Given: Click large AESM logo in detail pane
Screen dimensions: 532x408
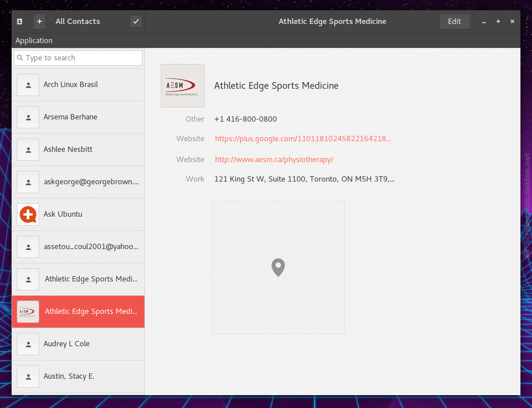Looking at the screenshot, I should tap(183, 86).
